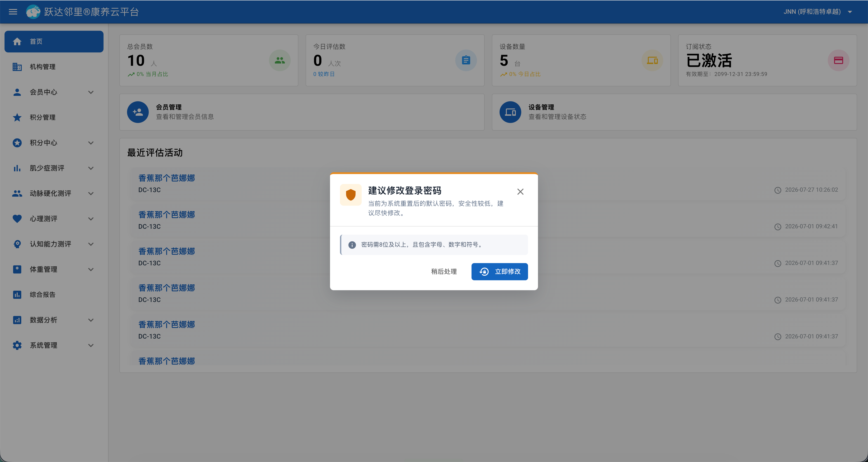
Task: Open 综合报告 from the sidebar
Action: (54, 295)
